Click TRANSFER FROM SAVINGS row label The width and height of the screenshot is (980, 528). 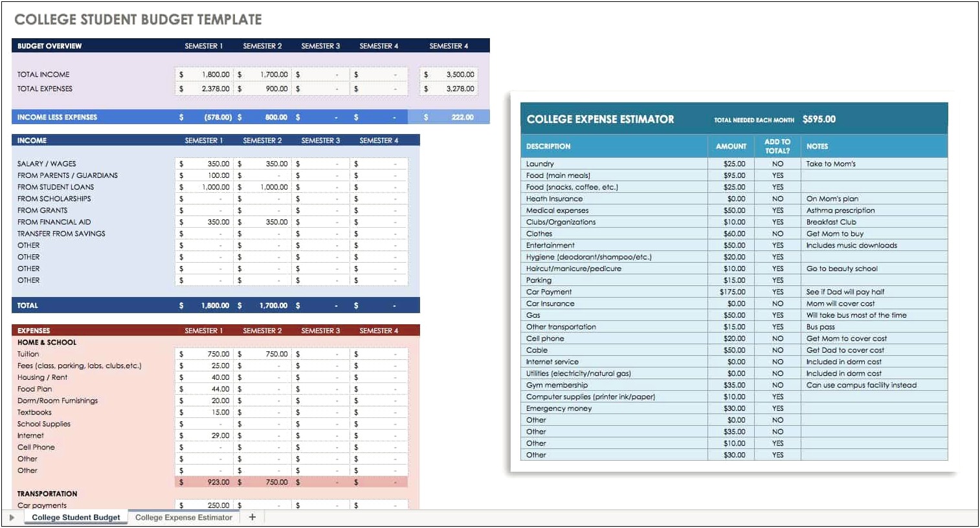coord(61,234)
